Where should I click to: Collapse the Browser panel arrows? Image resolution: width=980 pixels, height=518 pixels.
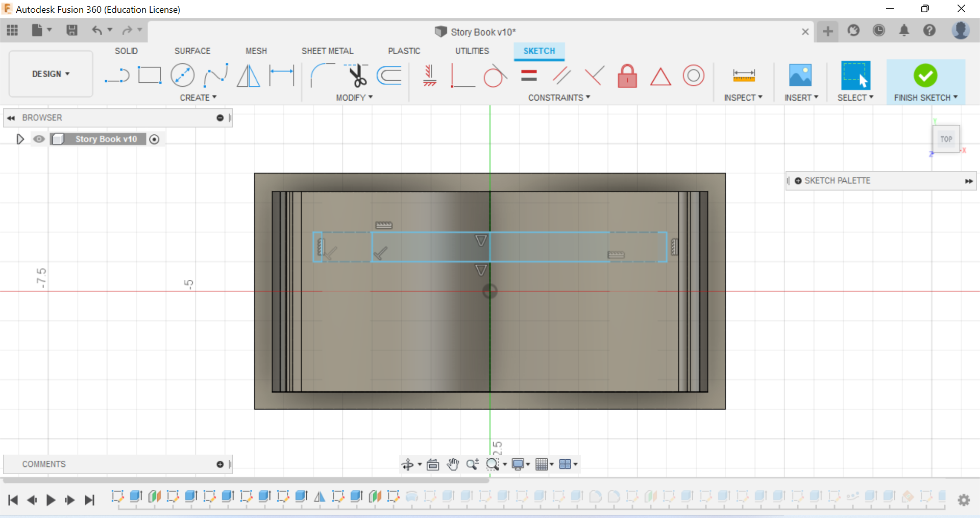coord(11,118)
